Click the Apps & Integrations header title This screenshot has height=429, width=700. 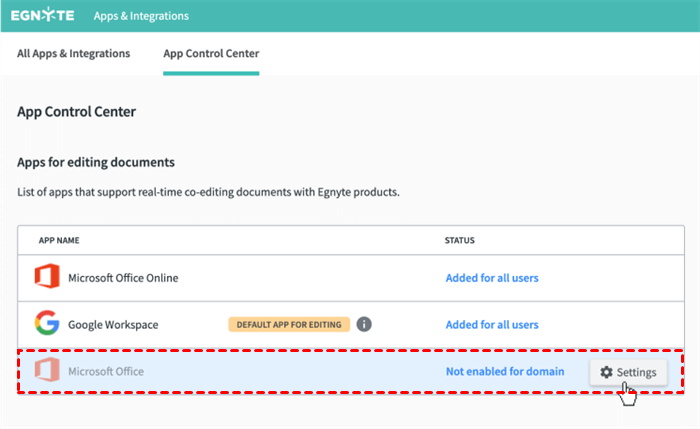tap(141, 16)
